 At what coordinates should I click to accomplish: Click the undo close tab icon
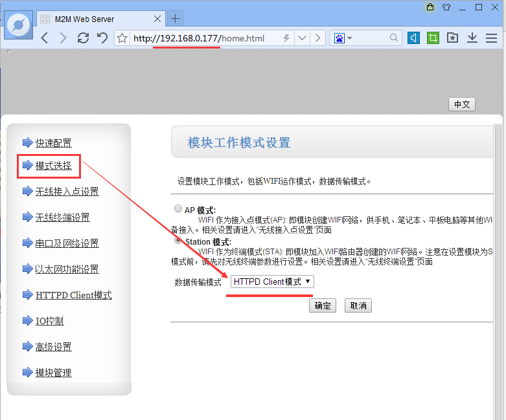click(102, 38)
